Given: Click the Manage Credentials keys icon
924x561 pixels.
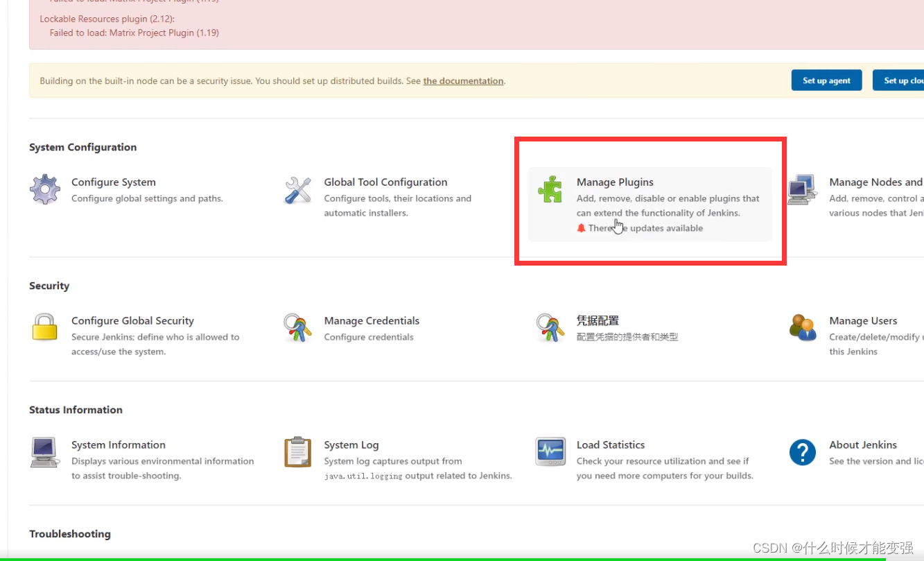Looking at the screenshot, I should pyautogui.click(x=298, y=328).
